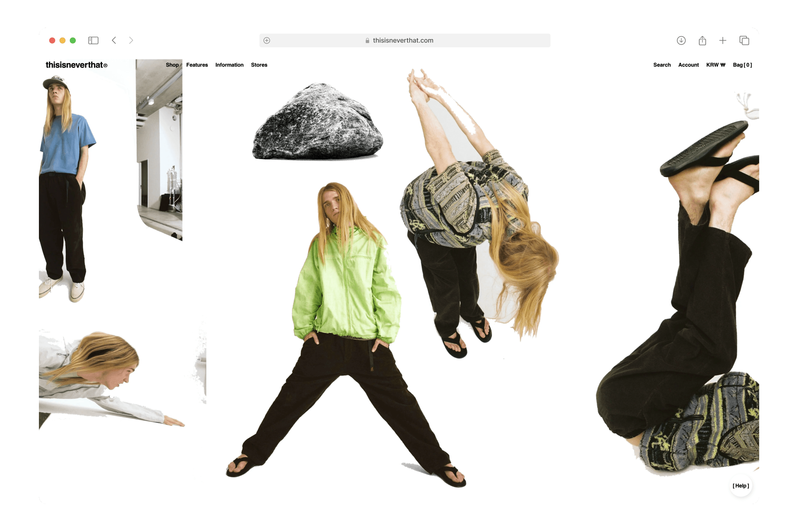Open the Features menu item
Image resolution: width=798 pixels, height=532 pixels.
click(x=197, y=65)
